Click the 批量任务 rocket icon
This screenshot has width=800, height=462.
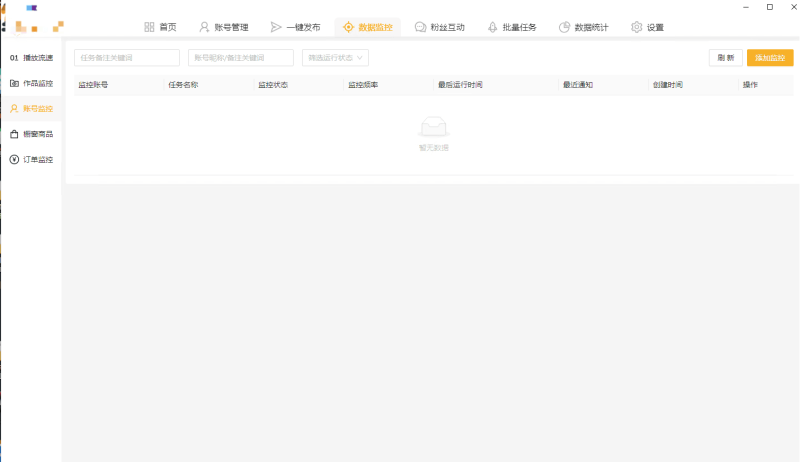[492, 27]
